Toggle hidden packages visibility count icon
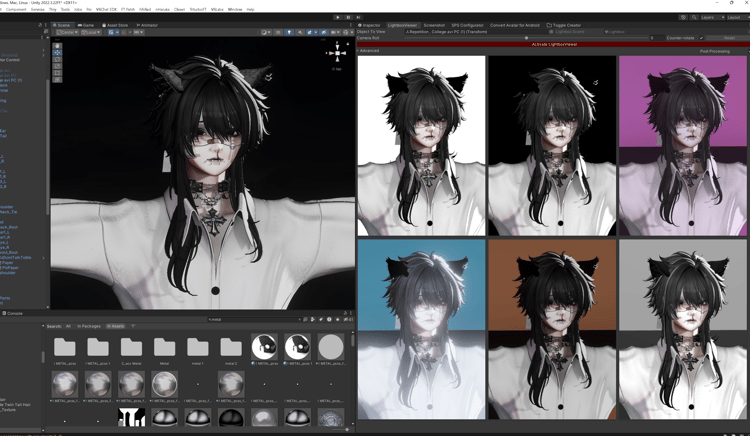 348,319
